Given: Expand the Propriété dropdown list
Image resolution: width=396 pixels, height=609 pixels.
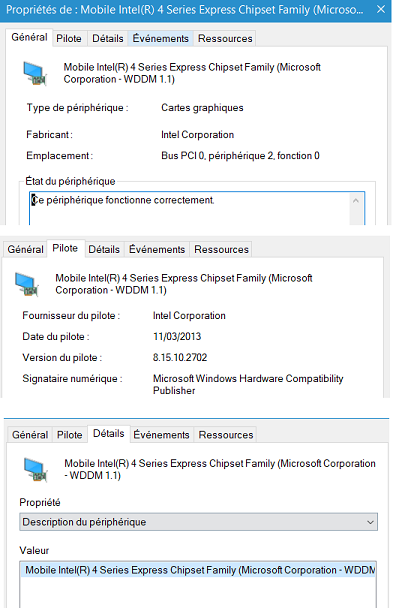Looking at the screenshot, I should pyautogui.click(x=198, y=522).
